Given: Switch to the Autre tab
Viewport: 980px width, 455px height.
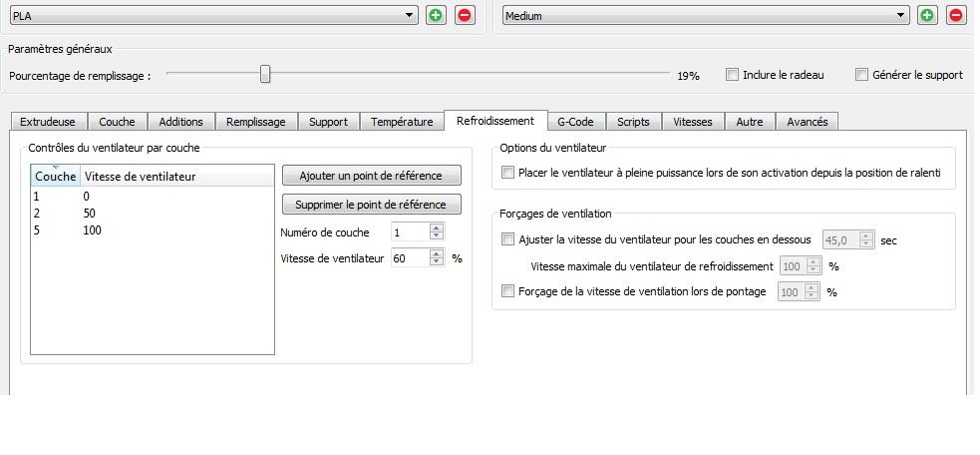Looking at the screenshot, I should [750, 122].
